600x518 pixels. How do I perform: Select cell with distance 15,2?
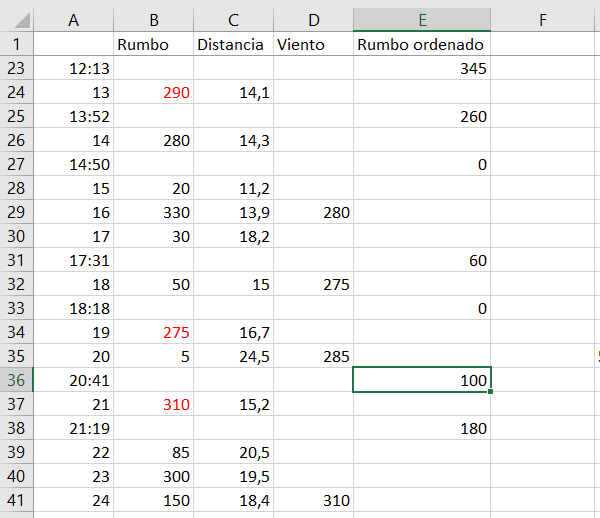coord(233,404)
